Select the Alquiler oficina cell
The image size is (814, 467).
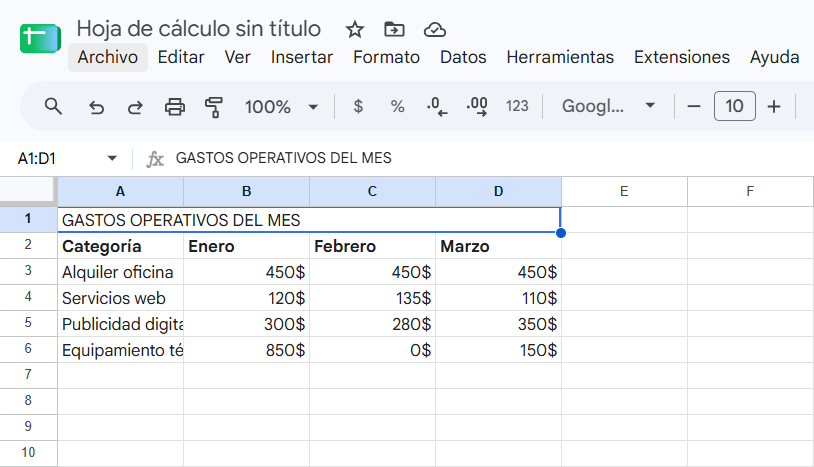click(120, 272)
